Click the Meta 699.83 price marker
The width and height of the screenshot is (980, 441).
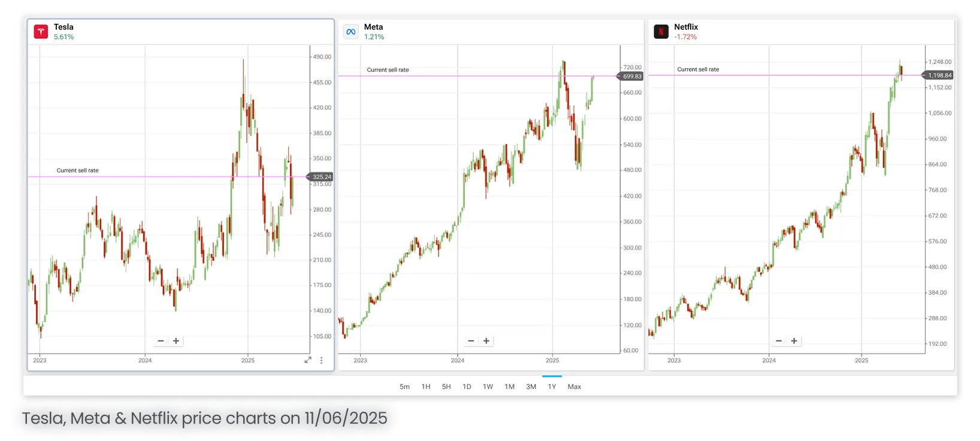pyautogui.click(x=631, y=76)
